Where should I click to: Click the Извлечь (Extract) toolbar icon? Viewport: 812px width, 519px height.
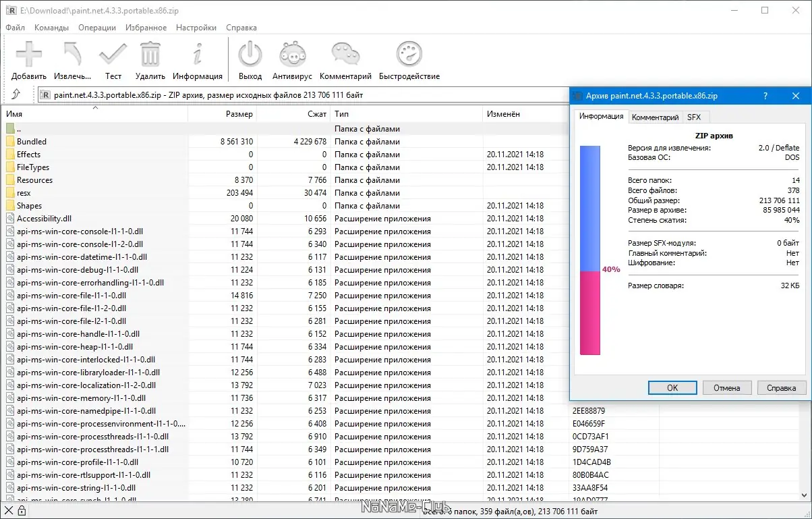tap(72, 54)
